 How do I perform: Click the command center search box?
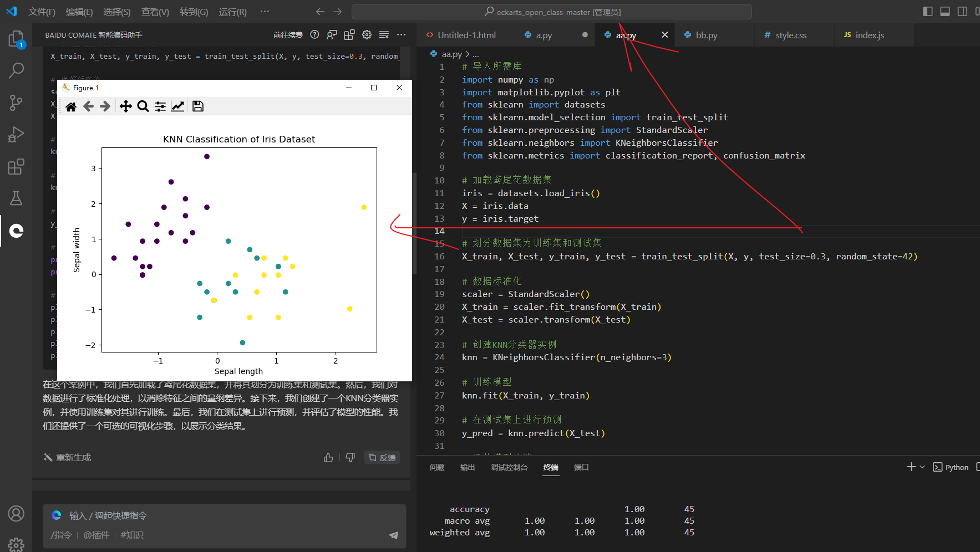tap(552, 12)
